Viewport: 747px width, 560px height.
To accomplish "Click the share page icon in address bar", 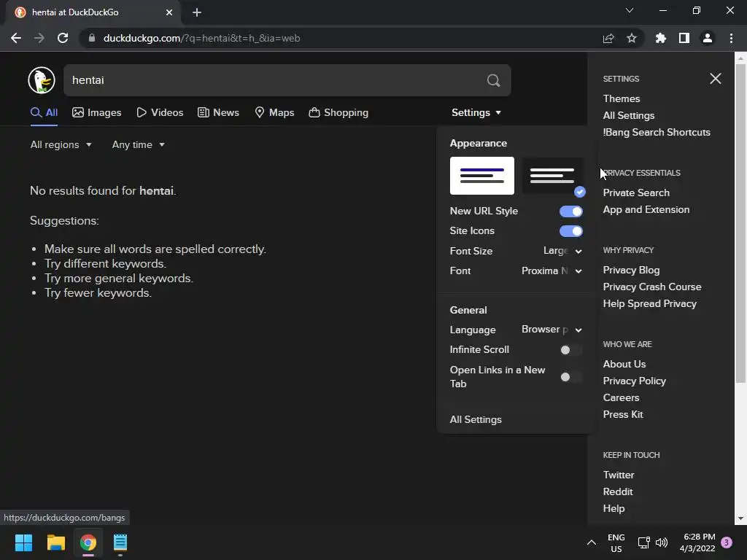I will (608, 38).
